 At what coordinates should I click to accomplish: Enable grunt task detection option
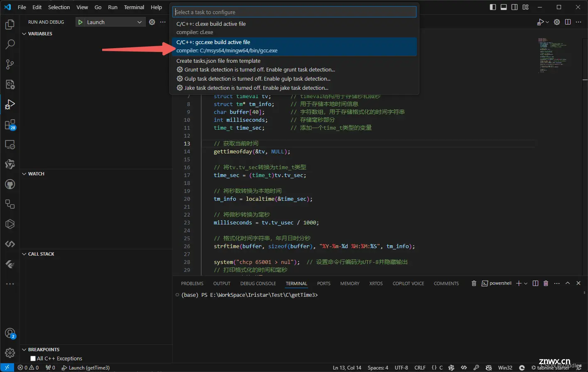click(294, 70)
